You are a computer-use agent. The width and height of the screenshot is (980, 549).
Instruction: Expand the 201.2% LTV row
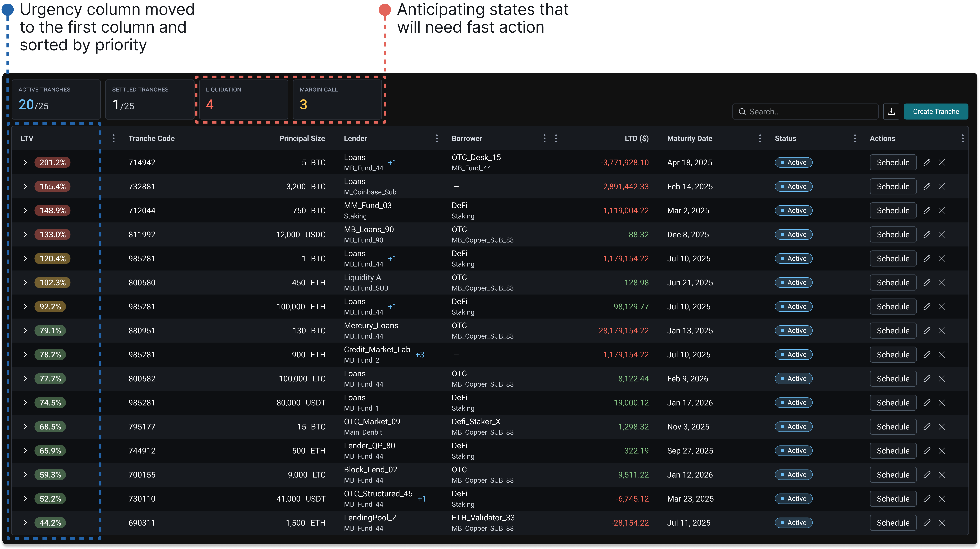pyautogui.click(x=25, y=163)
